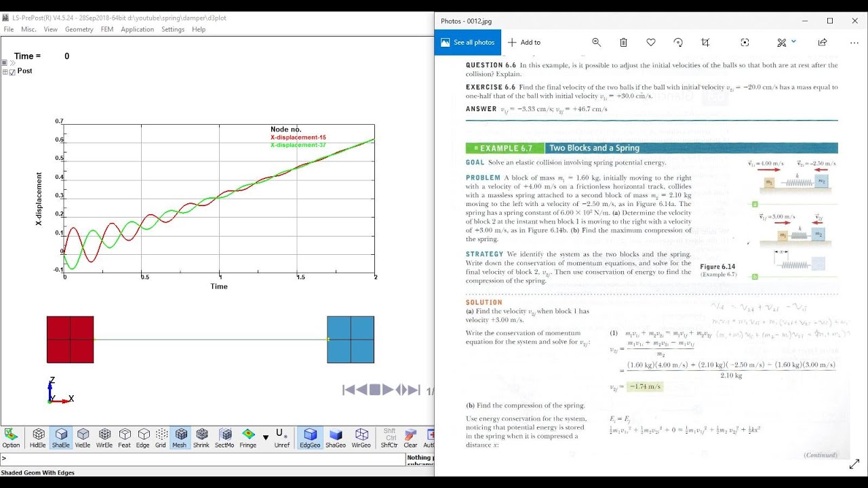Toggle the Mesh display icon
The width and height of the screenshot is (868, 488).
(x=180, y=438)
